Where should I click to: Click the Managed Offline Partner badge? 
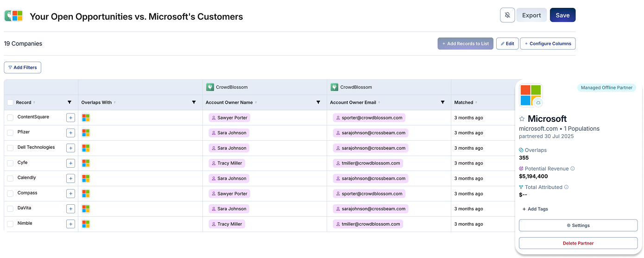click(x=606, y=88)
